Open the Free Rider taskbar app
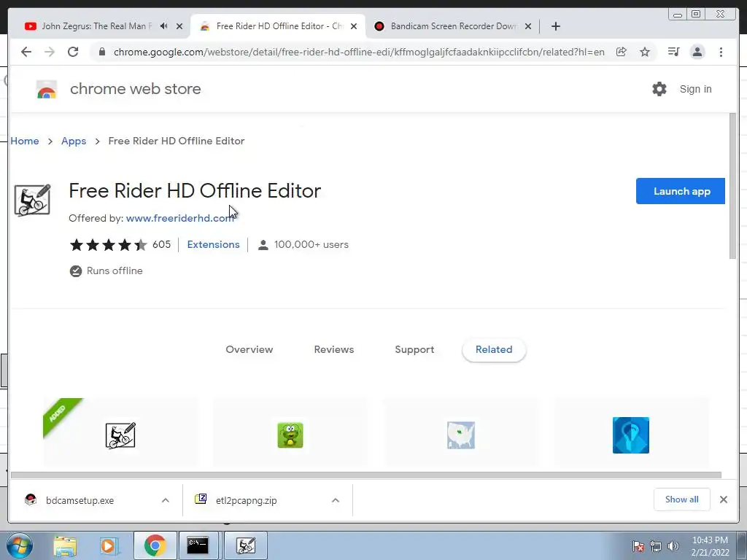This screenshot has height=560, width=747. point(246,545)
